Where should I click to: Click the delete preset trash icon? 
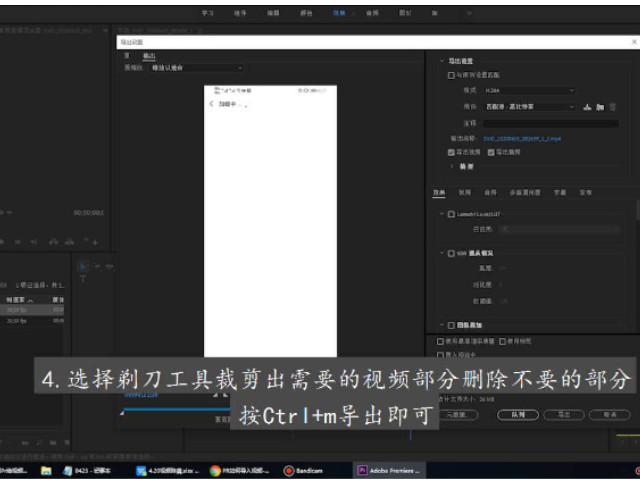tap(612, 107)
